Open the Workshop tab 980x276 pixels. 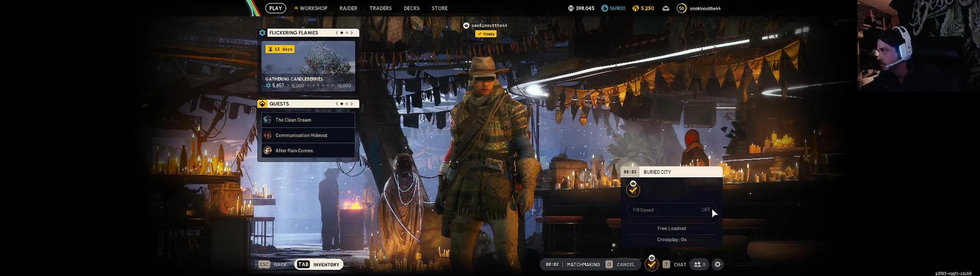pos(313,8)
